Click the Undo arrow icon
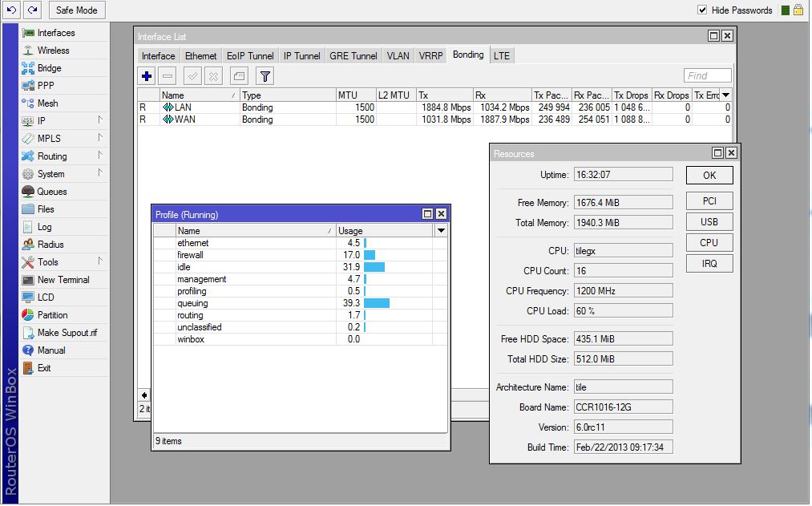This screenshot has height=506, width=812. [11, 10]
